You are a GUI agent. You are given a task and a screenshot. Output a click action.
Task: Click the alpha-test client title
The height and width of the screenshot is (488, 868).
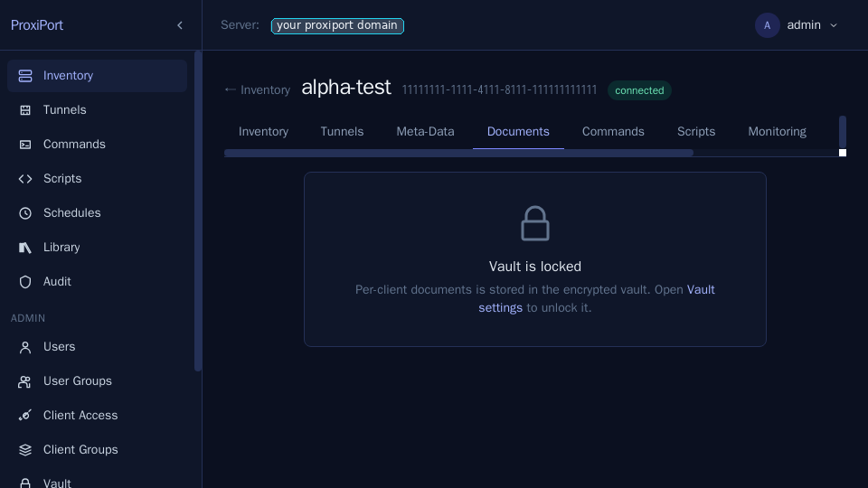(x=346, y=88)
